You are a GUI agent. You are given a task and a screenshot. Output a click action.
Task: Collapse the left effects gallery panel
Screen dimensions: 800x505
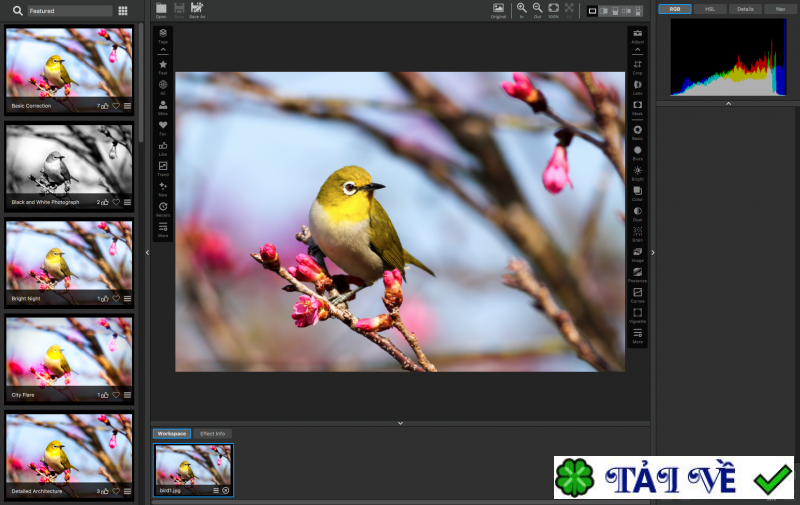click(x=147, y=252)
